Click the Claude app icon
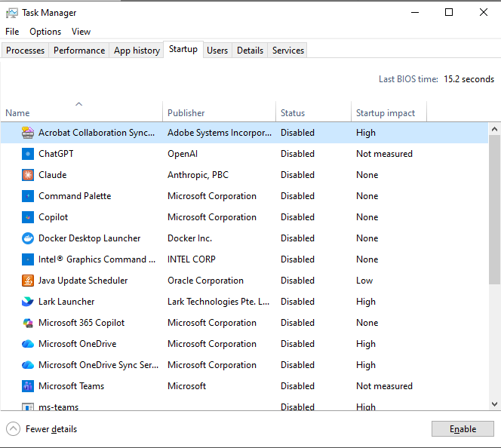Screen dimensions: 501x448 [x=28, y=175]
